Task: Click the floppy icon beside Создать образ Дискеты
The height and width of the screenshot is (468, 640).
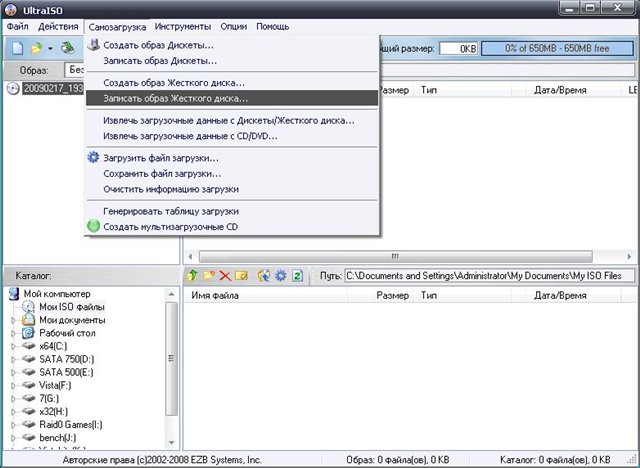Action: point(94,44)
